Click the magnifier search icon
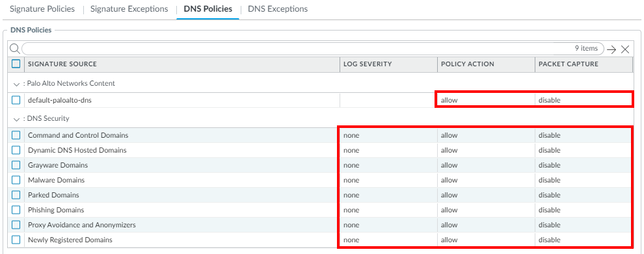The height and width of the screenshot is (254, 644). click(14, 49)
